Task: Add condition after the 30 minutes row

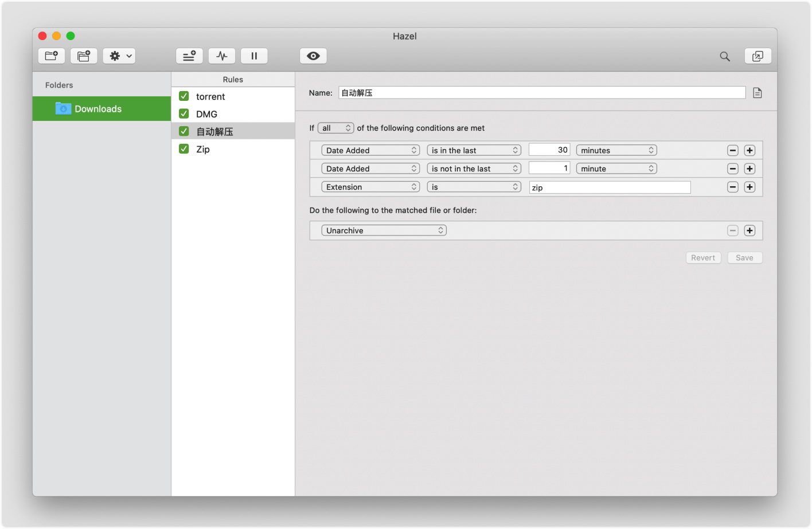Action: [749, 150]
